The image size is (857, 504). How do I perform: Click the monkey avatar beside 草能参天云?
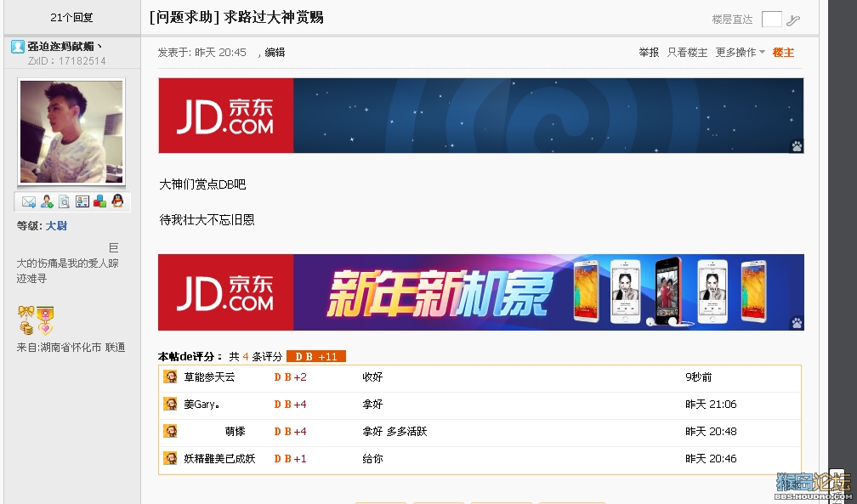click(171, 377)
